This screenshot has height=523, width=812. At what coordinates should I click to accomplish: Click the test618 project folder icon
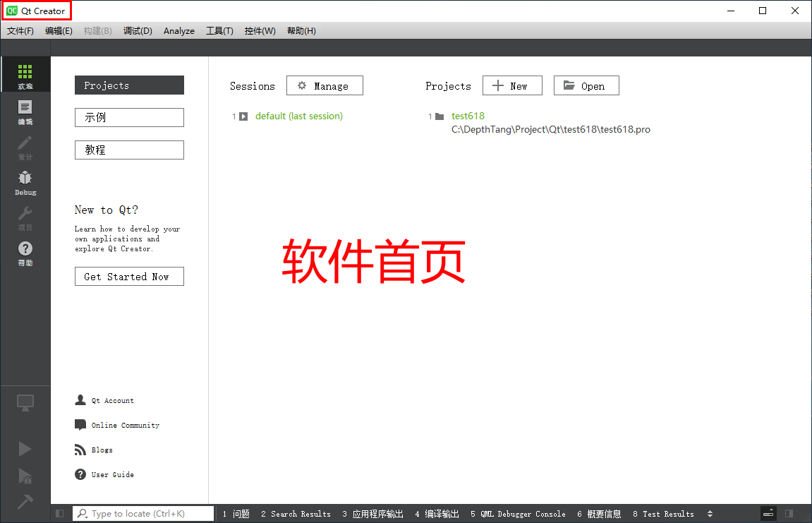tap(440, 116)
